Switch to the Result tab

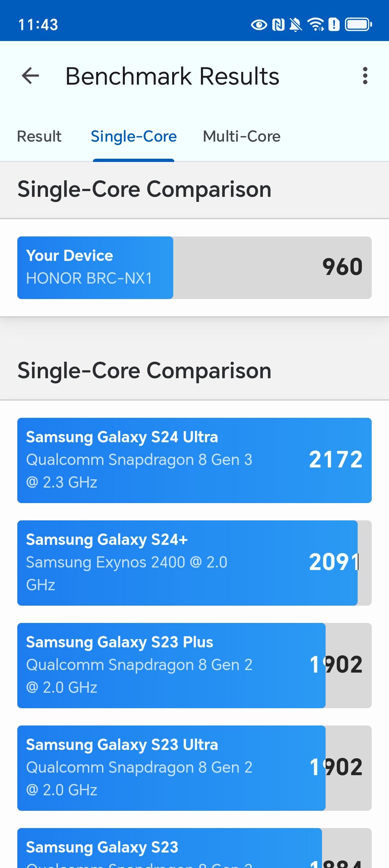click(x=39, y=137)
